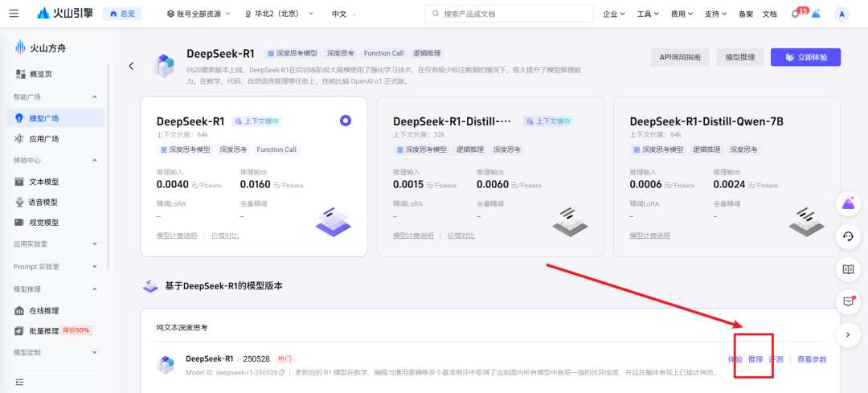Click the Function Call header tag

click(383, 54)
